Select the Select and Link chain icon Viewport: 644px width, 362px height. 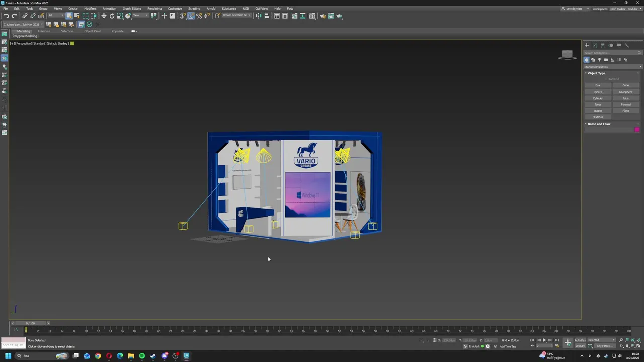(25, 16)
